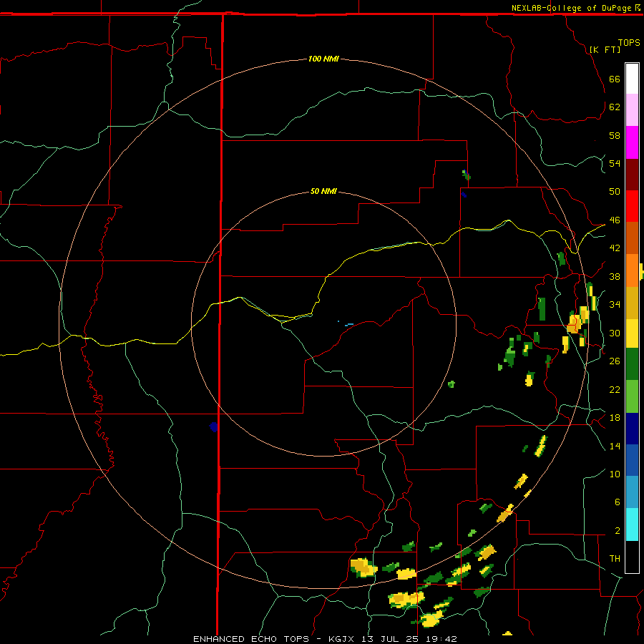Click the 22 value on the legend

tap(615, 389)
